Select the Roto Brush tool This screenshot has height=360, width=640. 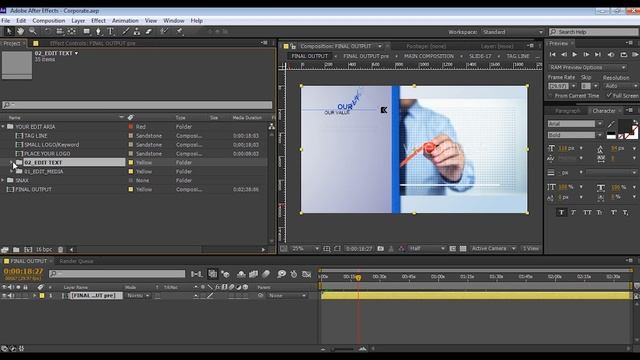click(164, 31)
